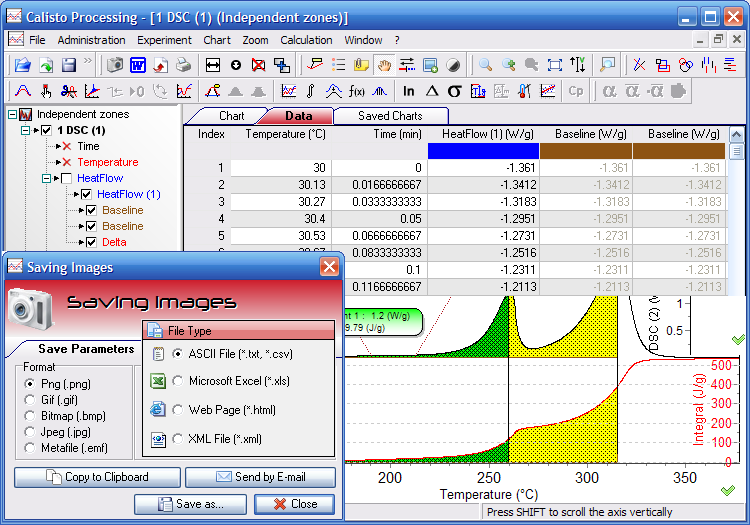Click the scissors cut-curve icon

tap(68, 91)
